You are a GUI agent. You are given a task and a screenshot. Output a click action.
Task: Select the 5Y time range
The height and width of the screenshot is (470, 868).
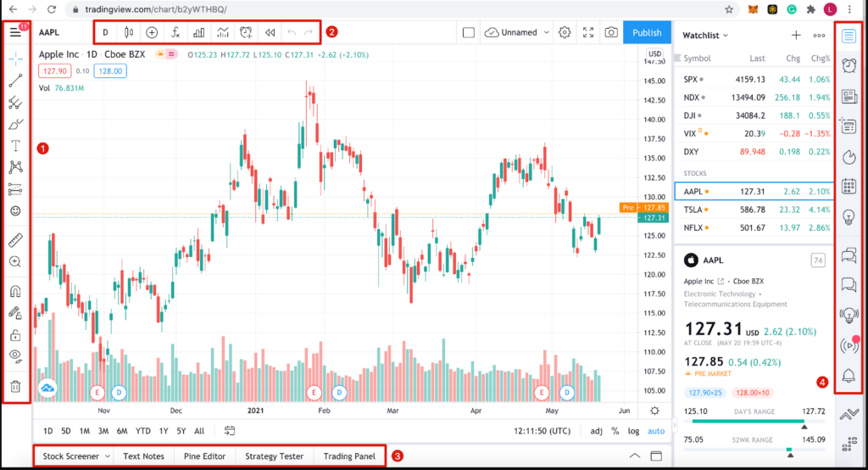click(181, 431)
